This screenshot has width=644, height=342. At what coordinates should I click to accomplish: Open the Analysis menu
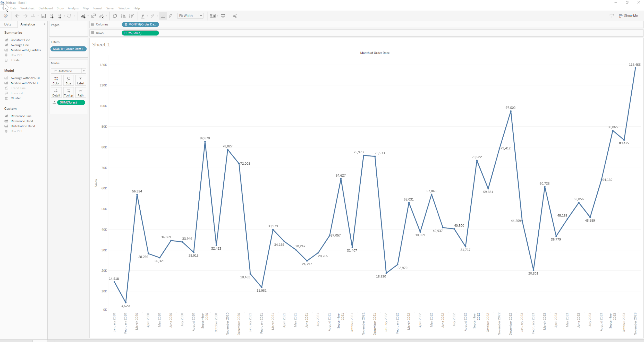click(73, 8)
